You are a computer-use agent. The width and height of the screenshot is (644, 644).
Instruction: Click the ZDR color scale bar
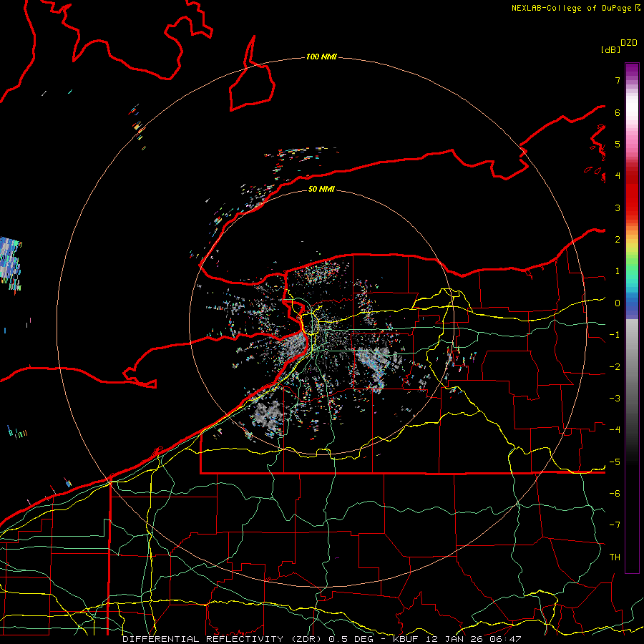pyautogui.click(x=632, y=318)
